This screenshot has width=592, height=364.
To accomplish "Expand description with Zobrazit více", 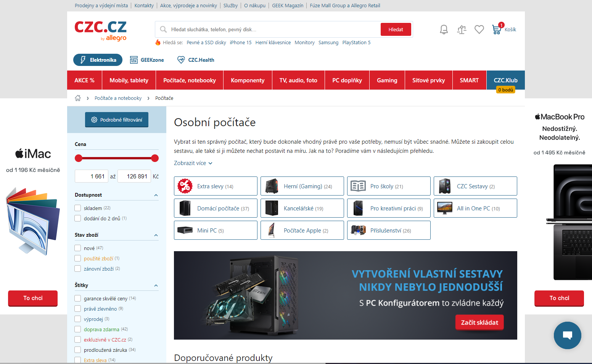I will point(193,163).
